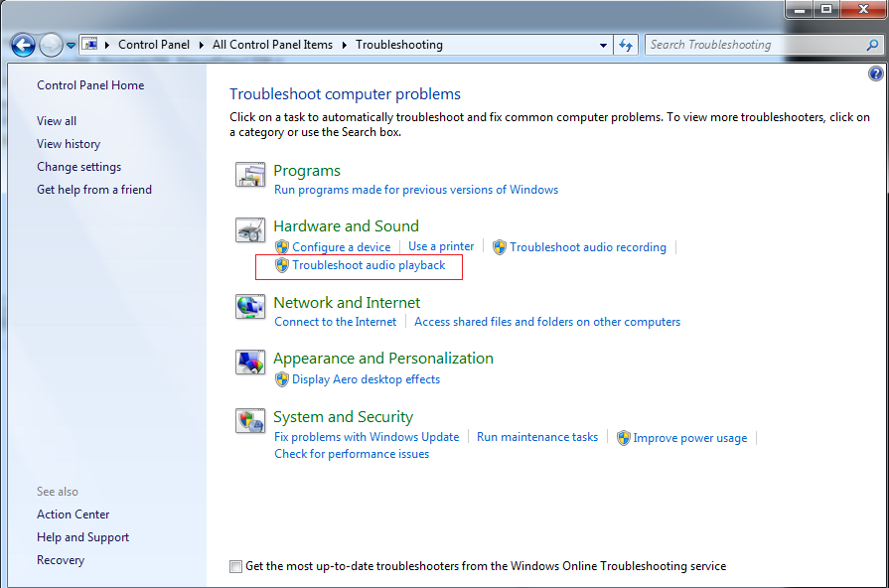Click the Refresh button by address bar

pyautogui.click(x=626, y=45)
